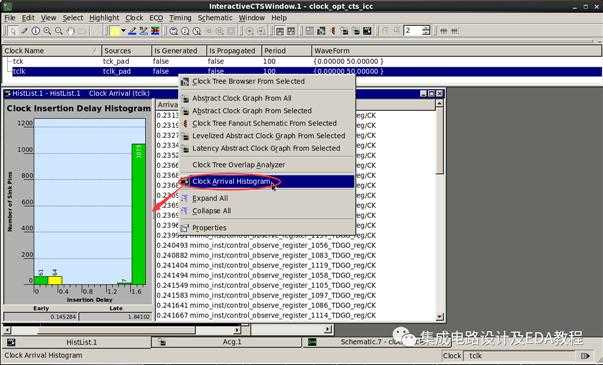Viewport: 603px width, 365px height.
Task: Select the tclk clock row
Action: 302,72
